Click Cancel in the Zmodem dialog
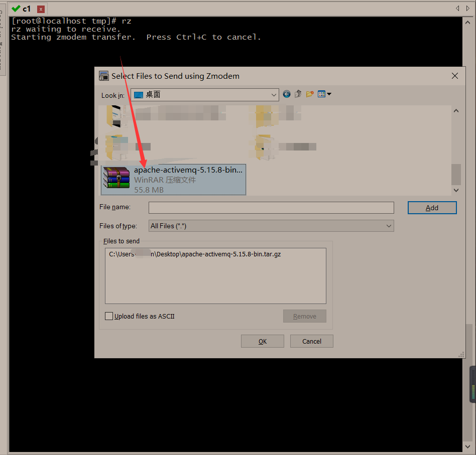Image resolution: width=476 pixels, height=455 pixels. (311, 341)
